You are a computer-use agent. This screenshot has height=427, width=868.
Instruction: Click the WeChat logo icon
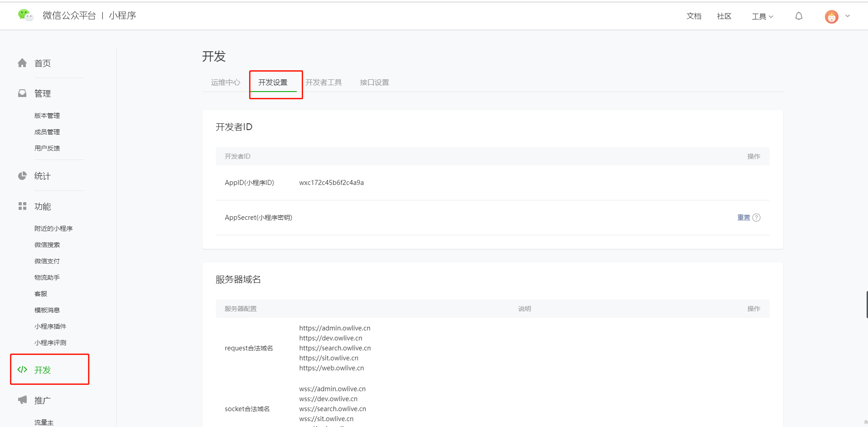pyautogui.click(x=25, y=15)
